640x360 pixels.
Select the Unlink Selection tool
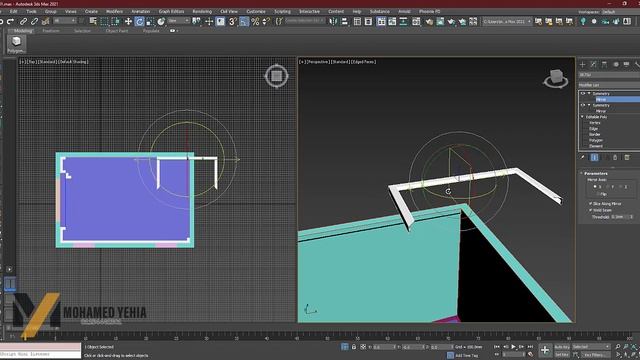35,21
